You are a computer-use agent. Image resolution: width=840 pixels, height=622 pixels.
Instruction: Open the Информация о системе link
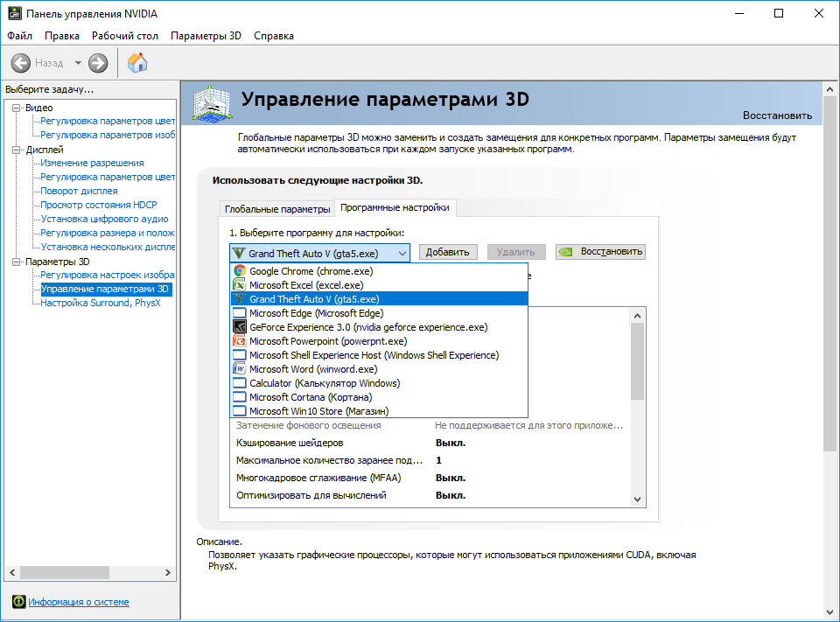click(79, 602)
